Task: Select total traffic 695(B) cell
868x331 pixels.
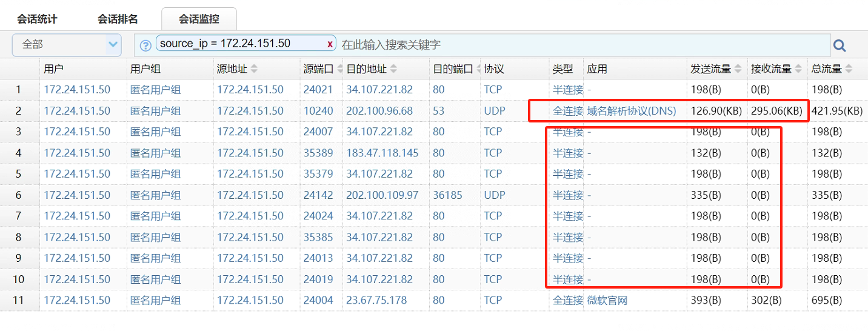Action: (827, 300)
